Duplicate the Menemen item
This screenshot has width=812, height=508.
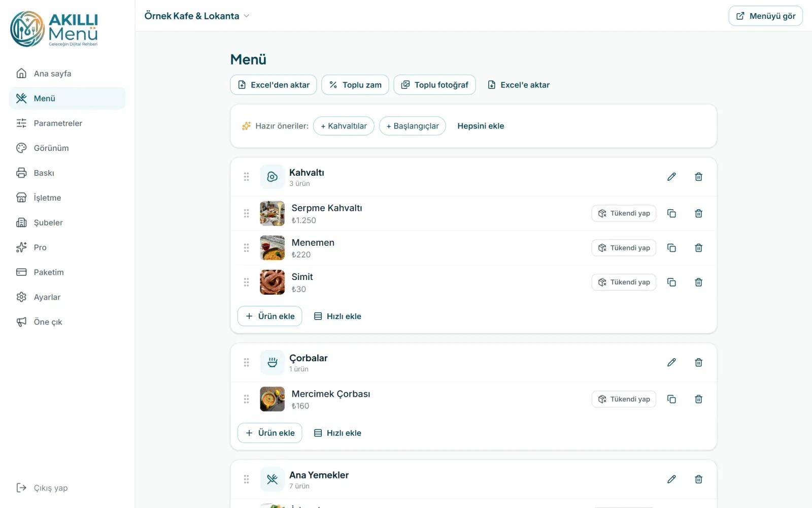(671, 248)
